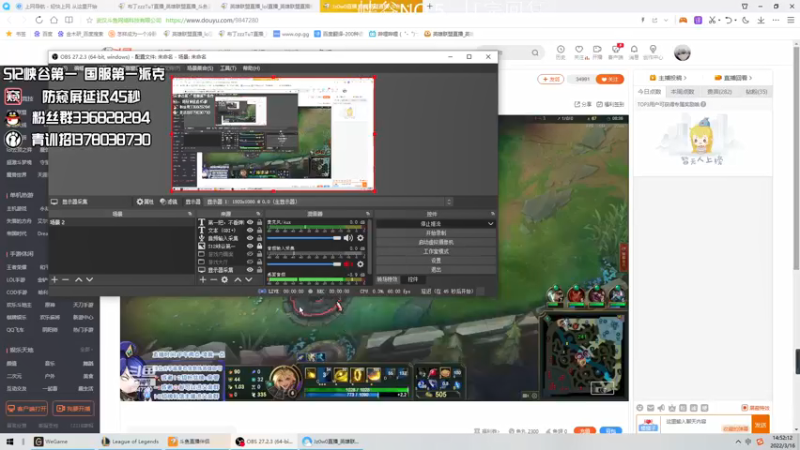Image resolution: width=800 pixels, height=450 pixels.
Task: Open settings gear for the first mixer channel
Action: point(360,238)
